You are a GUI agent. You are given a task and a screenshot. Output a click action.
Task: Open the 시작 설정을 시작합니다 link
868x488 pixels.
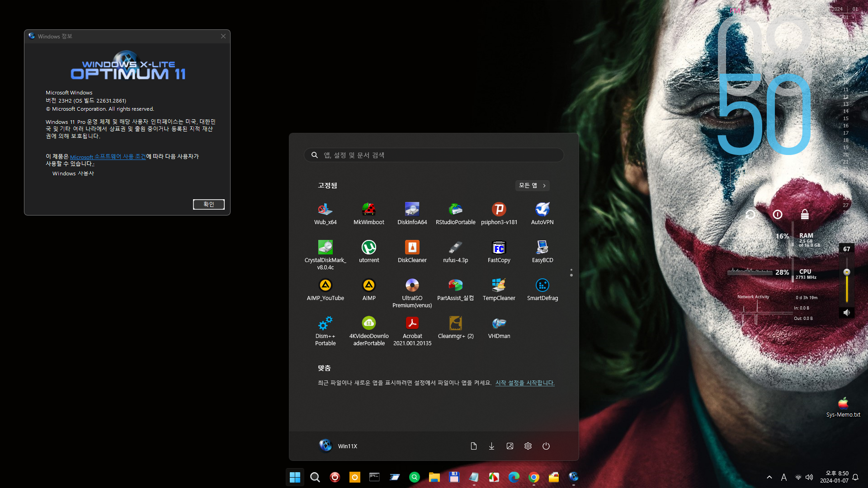click(x=525, y=383)
